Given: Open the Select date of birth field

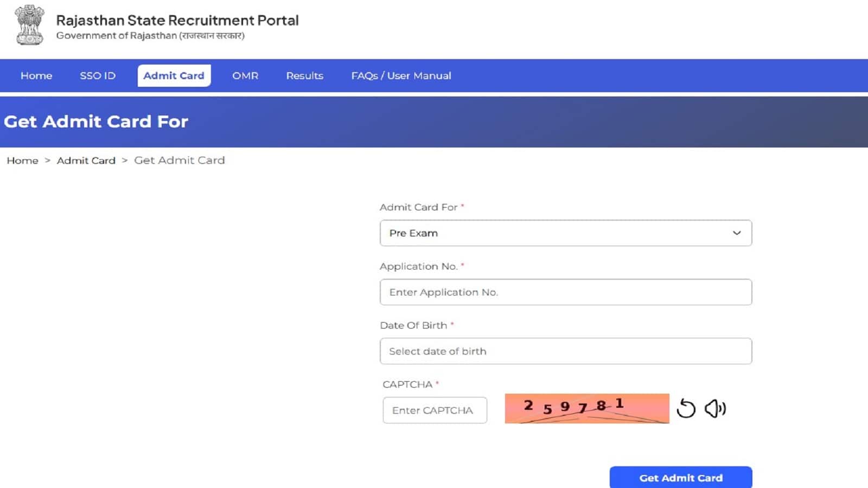Looking at the screenshot, I should coord(566,351).
